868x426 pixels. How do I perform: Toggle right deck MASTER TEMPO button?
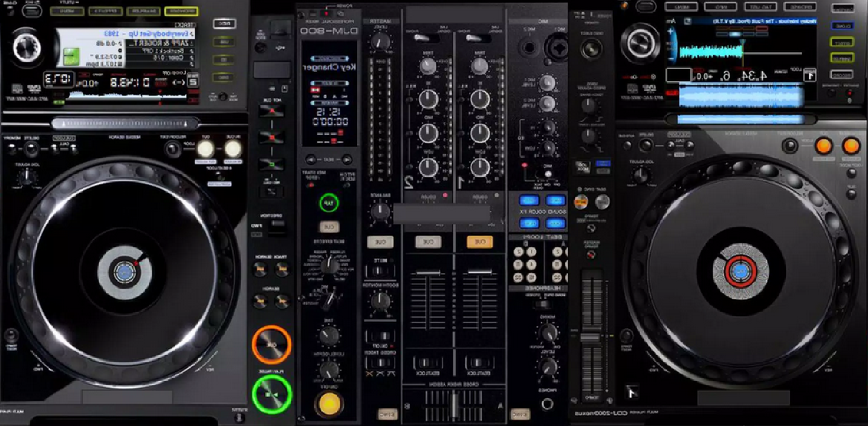(591, 255)
